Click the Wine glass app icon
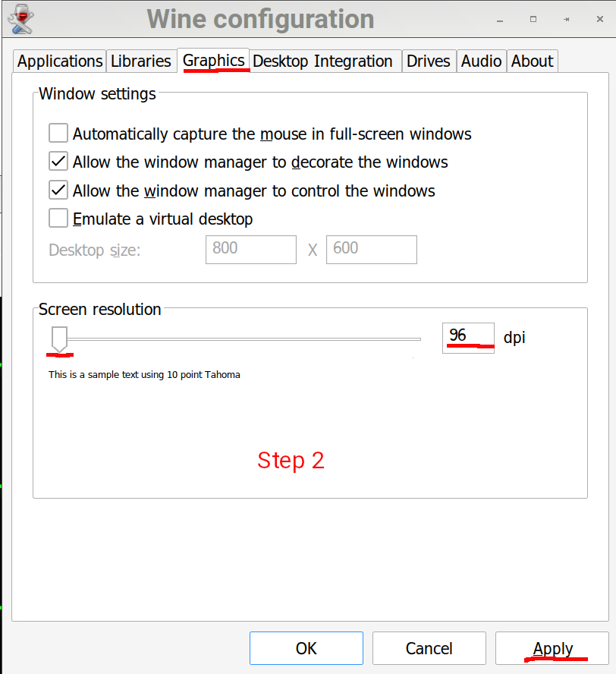Image resolution: width=616 pixels, height=674 pixels. (20, 19)
